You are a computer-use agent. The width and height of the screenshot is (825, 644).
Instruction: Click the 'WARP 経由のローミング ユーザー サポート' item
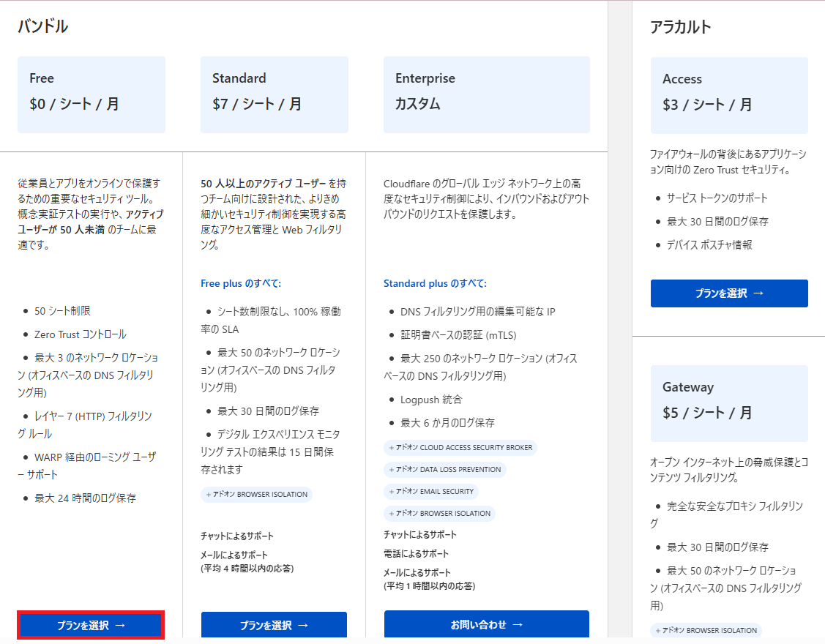[x=88, y=465]
